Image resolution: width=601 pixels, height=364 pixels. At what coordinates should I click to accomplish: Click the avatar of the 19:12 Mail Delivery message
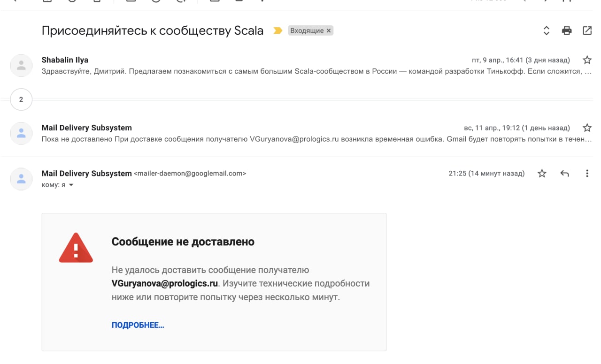tap(21, 133)
